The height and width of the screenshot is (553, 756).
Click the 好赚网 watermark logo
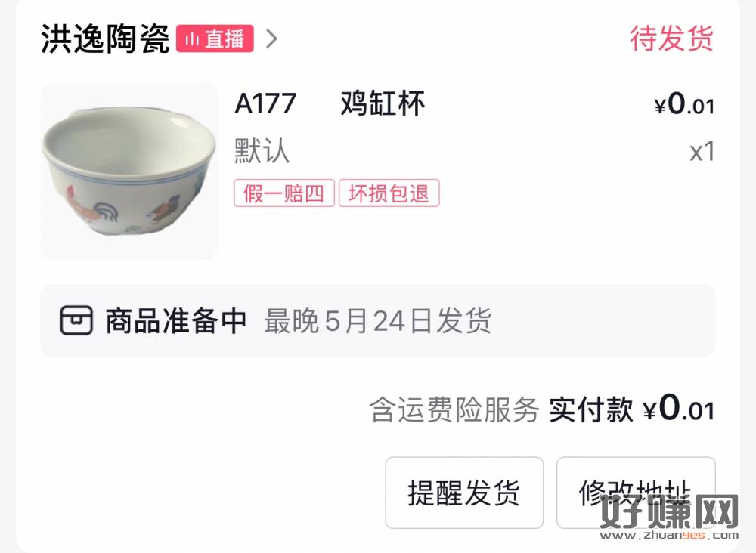(669, 511)
